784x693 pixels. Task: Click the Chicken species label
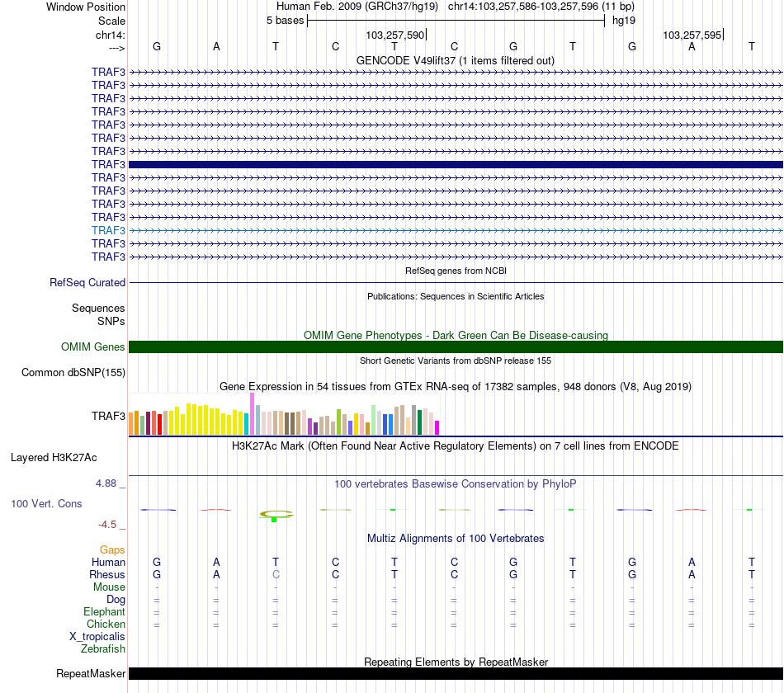coord(106,625)
